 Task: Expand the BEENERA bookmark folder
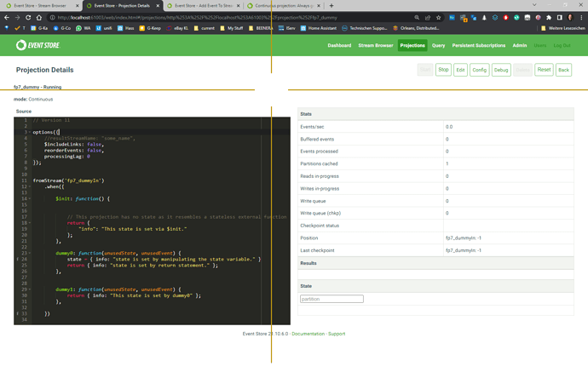click(x=261, y=28)
